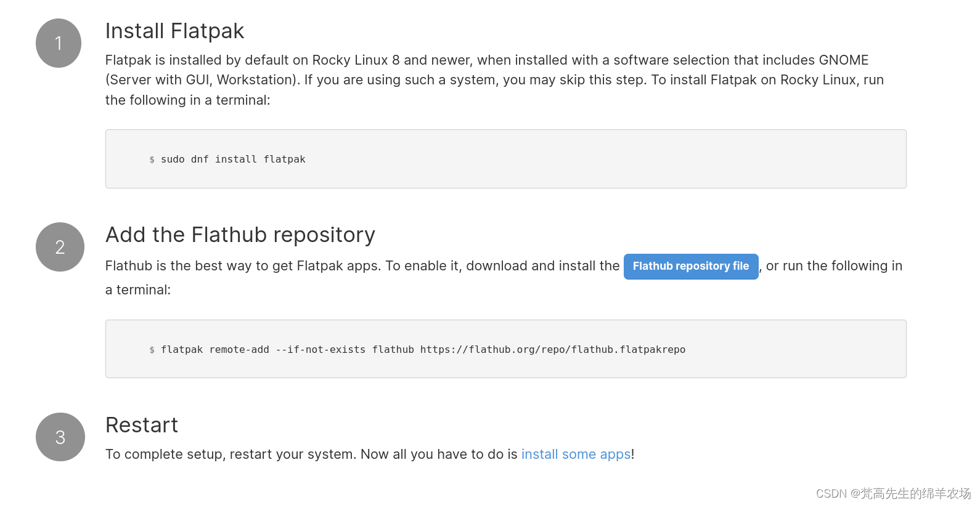This screenshot has height=505, width=980.
Task: Click the sentence 'To complete setup, restart your system'
Action: 231,454
